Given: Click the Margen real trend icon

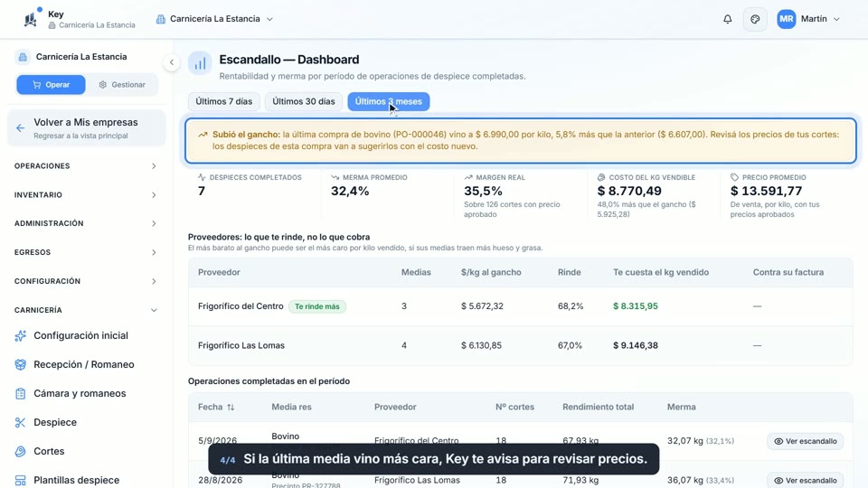Looking at the screenshot, I should point(468,178).
